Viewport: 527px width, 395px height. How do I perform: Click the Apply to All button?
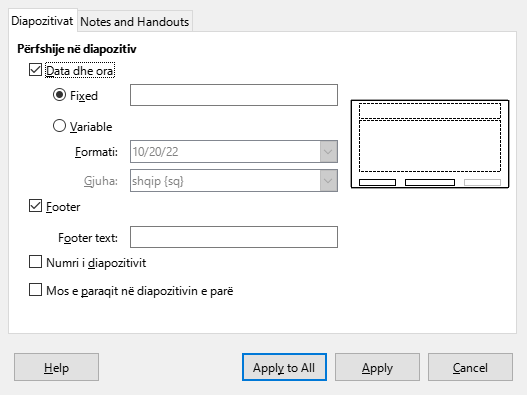[284, 367]
